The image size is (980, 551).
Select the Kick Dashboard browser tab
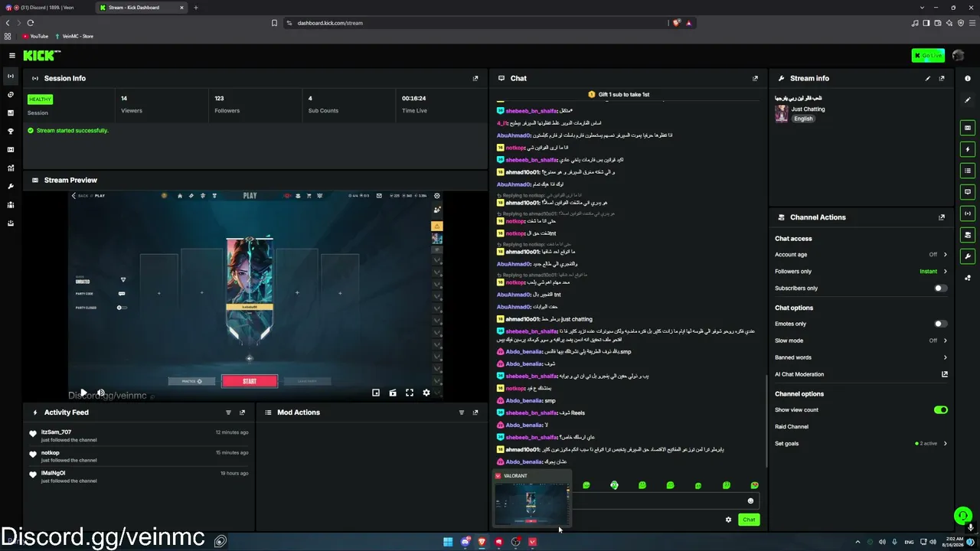point(142,8)
